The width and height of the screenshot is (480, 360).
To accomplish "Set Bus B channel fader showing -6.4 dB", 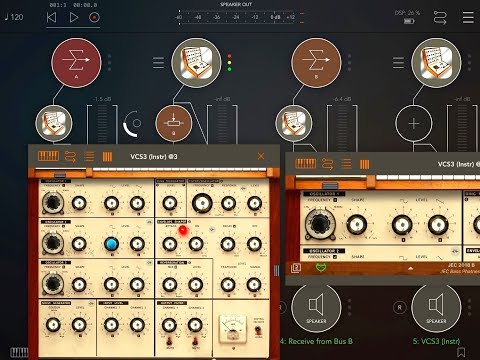I will click(x=342, y=128).
